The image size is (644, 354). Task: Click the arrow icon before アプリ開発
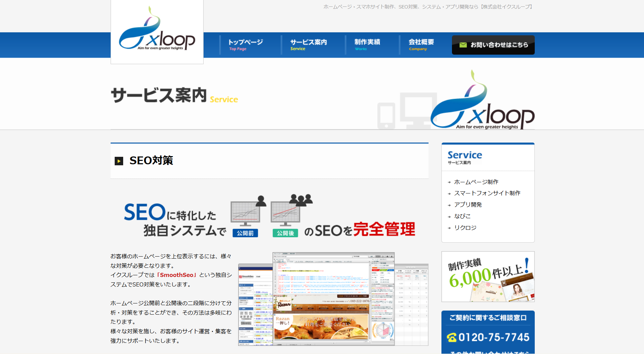(449, 205)
